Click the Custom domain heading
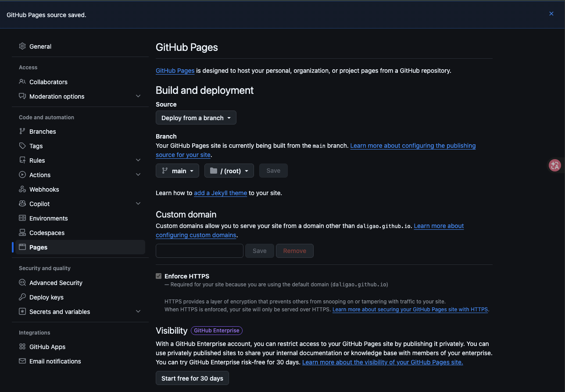 click(186, 214)
